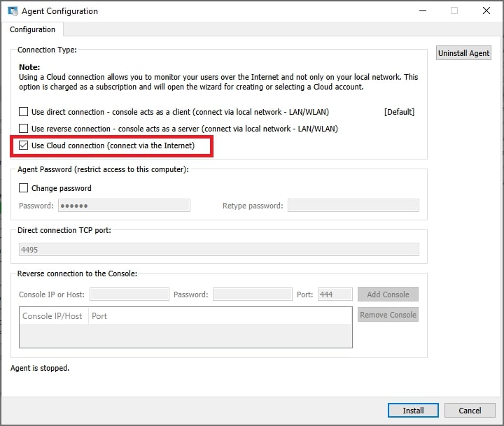Select the Direct connection TCP port field
The image size is (504, 426).
(x=218, y=249)
